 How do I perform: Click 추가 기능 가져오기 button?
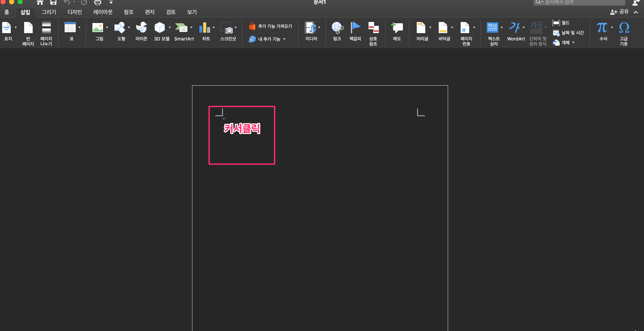pyautogui.click(x=271, y=26)
